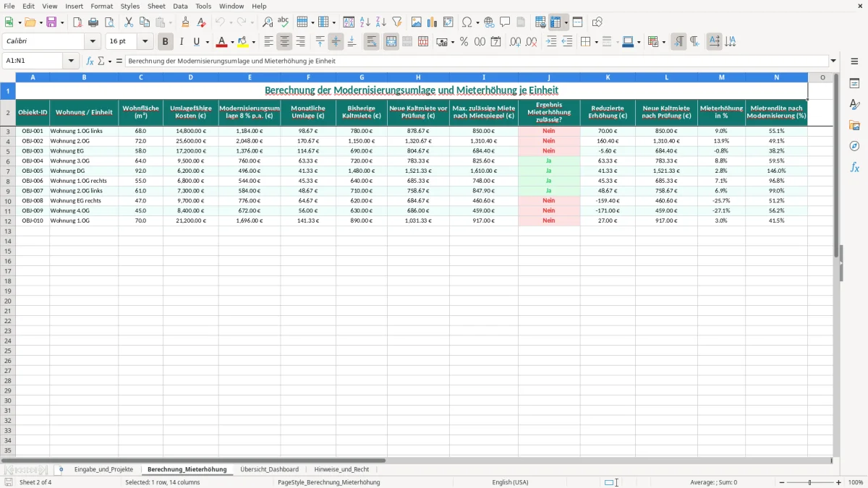Define print area

(x=540, y=22)
